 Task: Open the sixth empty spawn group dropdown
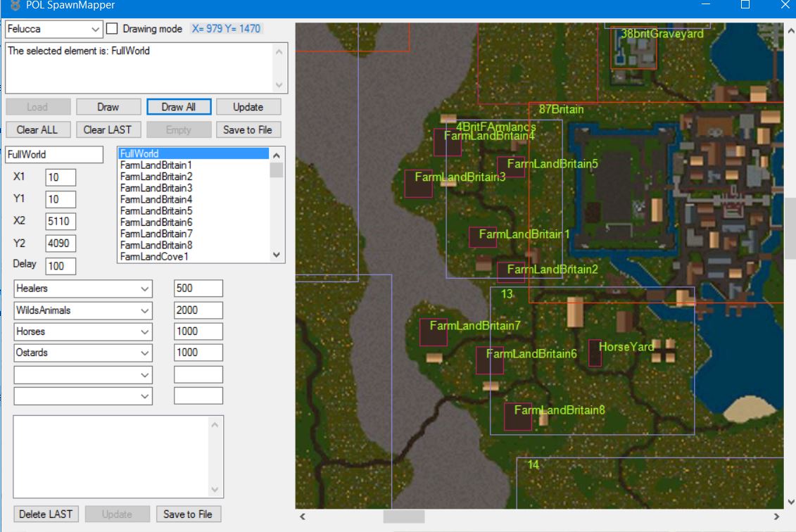click(x=83, y=396)
